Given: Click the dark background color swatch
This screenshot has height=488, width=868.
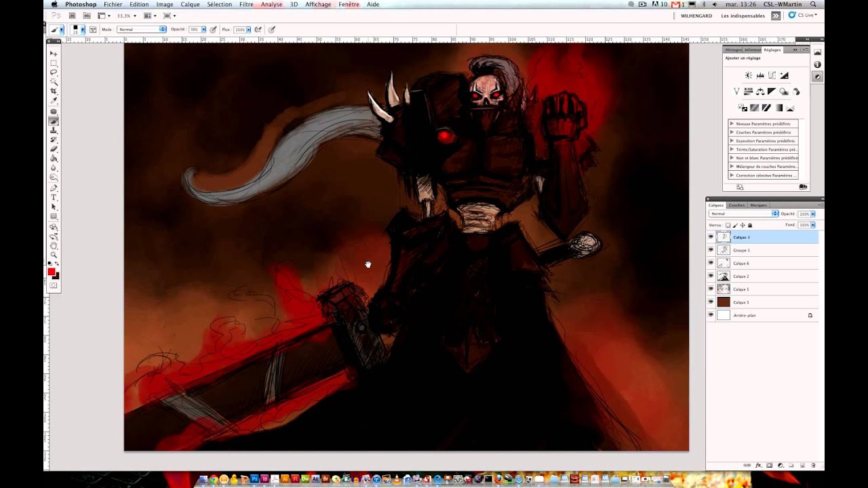Looking at the screenshot, I should [x=56, y=276].
